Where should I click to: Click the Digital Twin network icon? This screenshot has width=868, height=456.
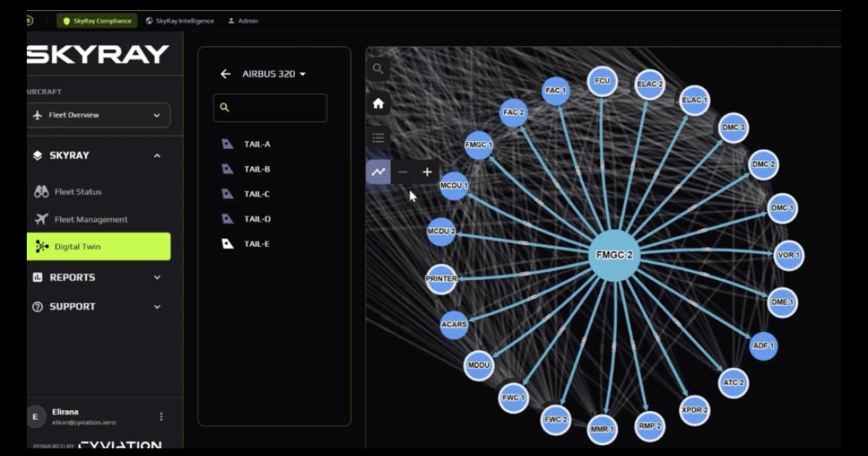[x=42, y=247]
